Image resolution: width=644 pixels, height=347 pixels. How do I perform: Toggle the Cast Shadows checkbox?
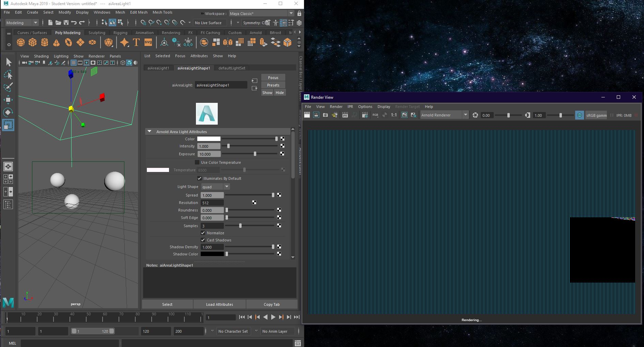pos(203,240)
